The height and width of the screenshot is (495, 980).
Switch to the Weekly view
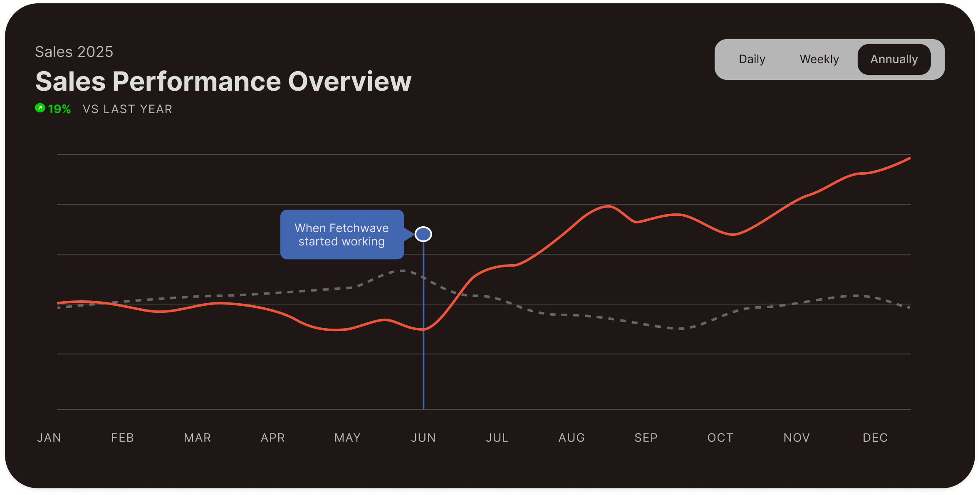click(819, 59)
